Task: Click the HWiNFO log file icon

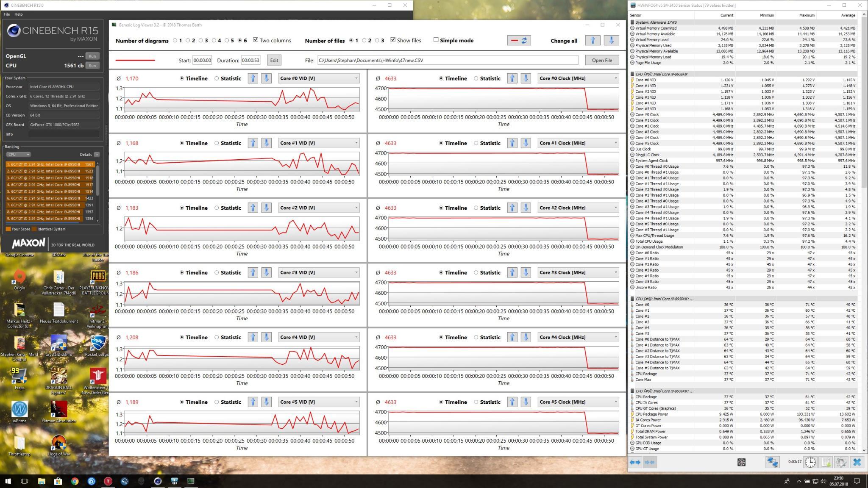Action: click(826, 462)
